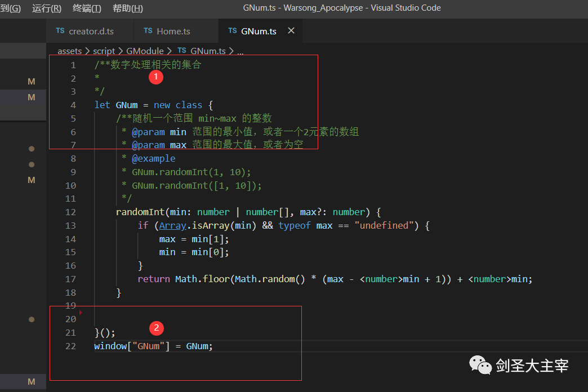The image size is (588, 392).
Task: Click the '}();' text on line 21
Action: point(105,333)
